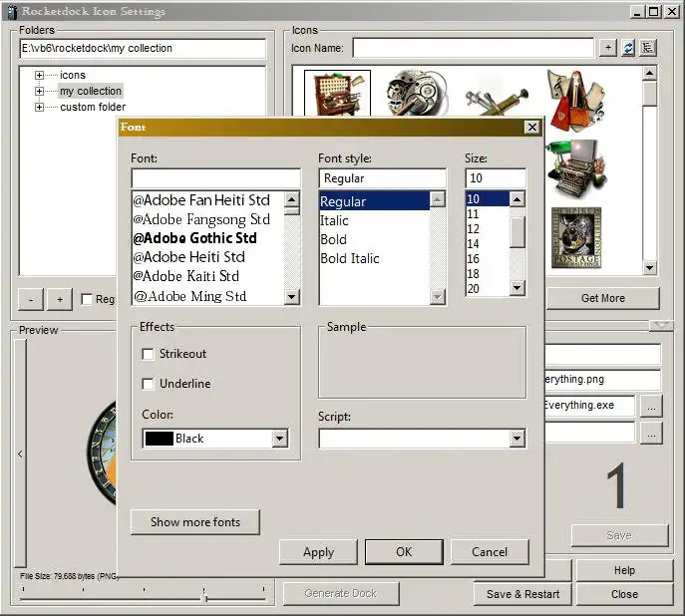Click the icon size slider handle
Screen dimensions: 685x616
[x=204, y=597]
